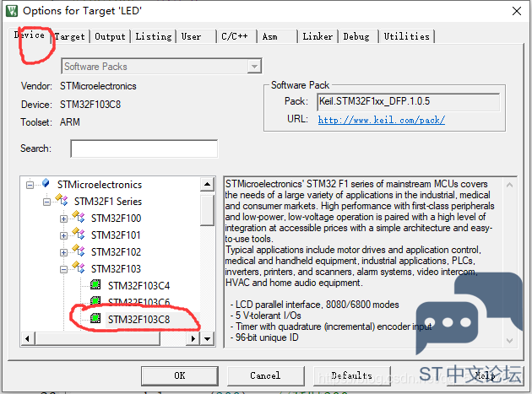Click the STM32F1 Series family icon

[x=62, y=200]
